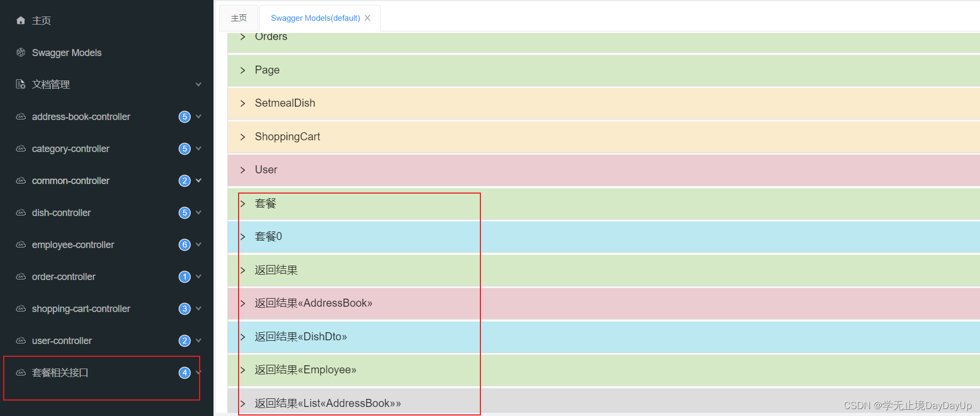980x416 pixels.
Task: Expand 返回结果«List«AddressBook»» model arrow
Action: click(243, 404)
